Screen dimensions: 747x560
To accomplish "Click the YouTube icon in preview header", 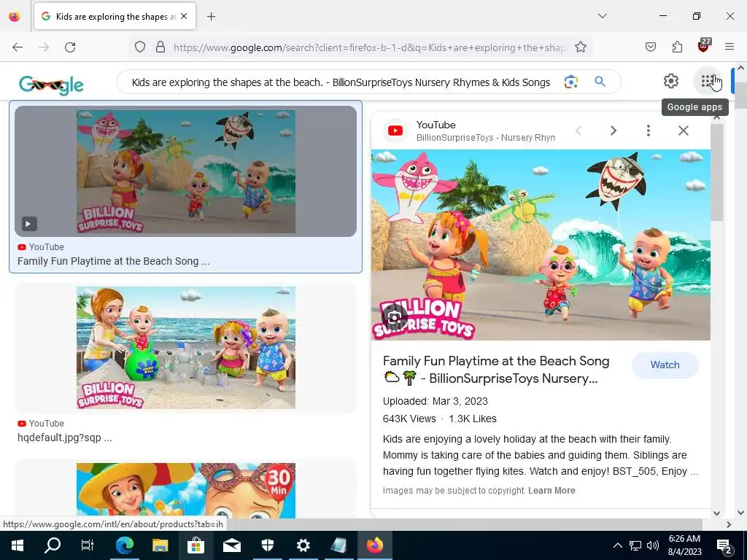I will point(395,131).
